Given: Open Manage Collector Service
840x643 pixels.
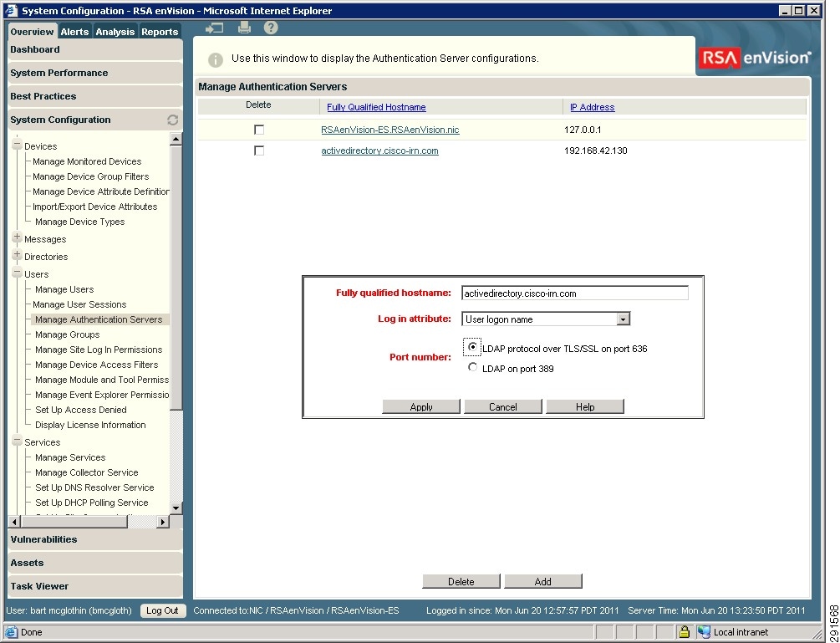Looking at the screenshot, I should coord(87,472).
